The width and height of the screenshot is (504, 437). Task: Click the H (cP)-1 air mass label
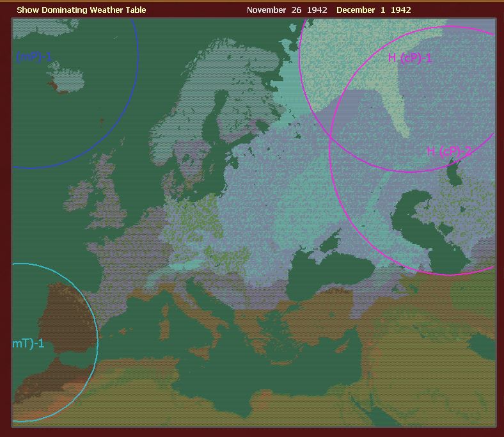pos(410,58)
